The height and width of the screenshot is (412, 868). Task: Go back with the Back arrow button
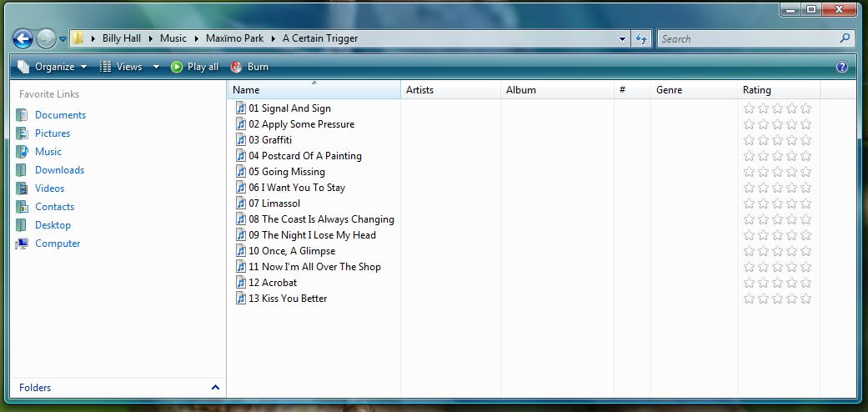(x=23, y=38)
